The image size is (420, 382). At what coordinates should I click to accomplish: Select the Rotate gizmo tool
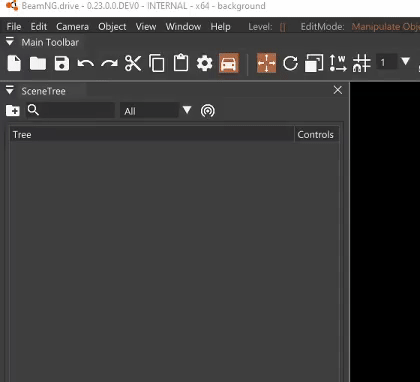point(290,63)
